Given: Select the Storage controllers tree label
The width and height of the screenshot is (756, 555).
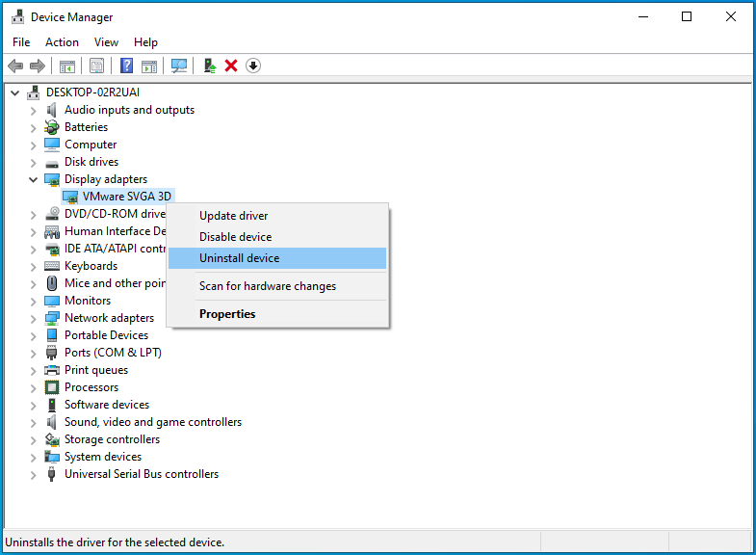Looking at the screenshot, I should tap(113, 439).
